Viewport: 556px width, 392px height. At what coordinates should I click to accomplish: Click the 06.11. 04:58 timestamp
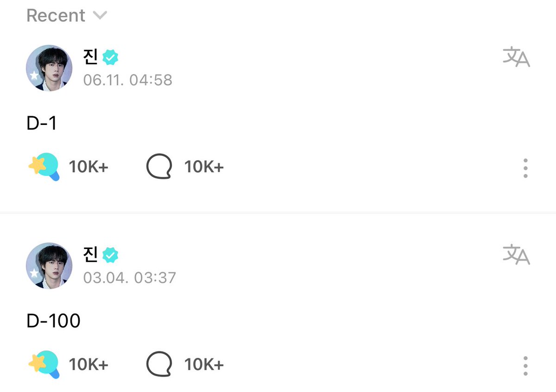click(128, 80)
